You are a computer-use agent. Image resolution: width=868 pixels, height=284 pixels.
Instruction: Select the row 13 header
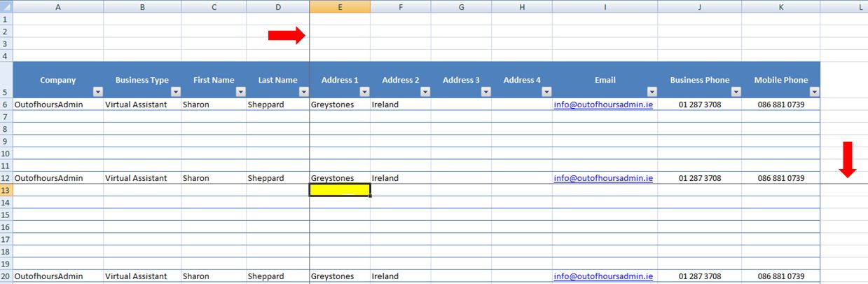coord(6,190)
